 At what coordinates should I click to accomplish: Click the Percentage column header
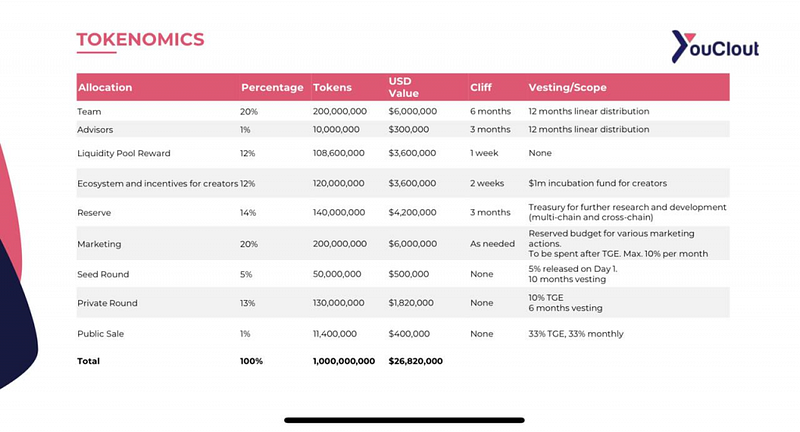(x=272, y=87)
